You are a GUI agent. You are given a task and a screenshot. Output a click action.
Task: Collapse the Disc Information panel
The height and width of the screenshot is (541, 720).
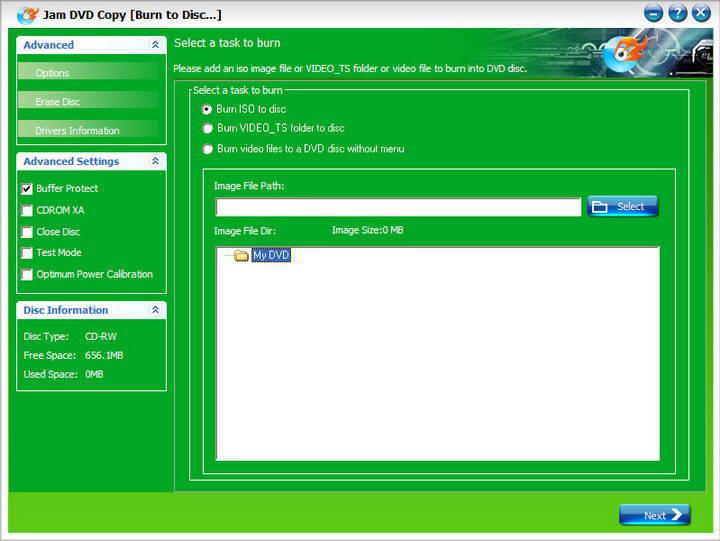coord(155,310)
